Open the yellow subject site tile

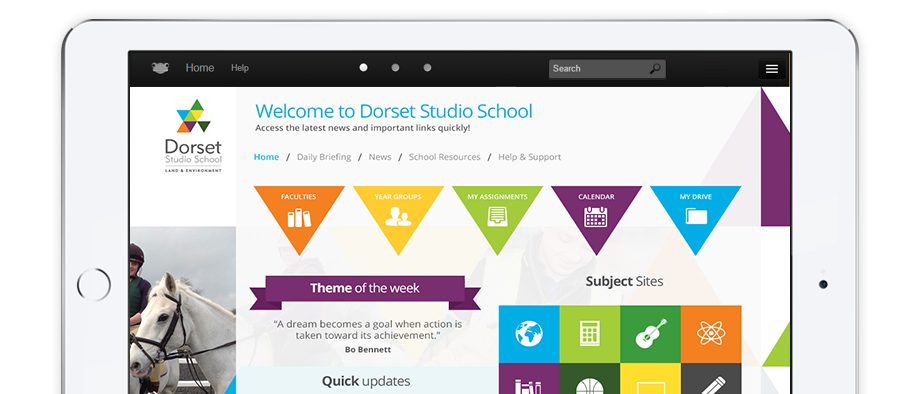point(651,379)
